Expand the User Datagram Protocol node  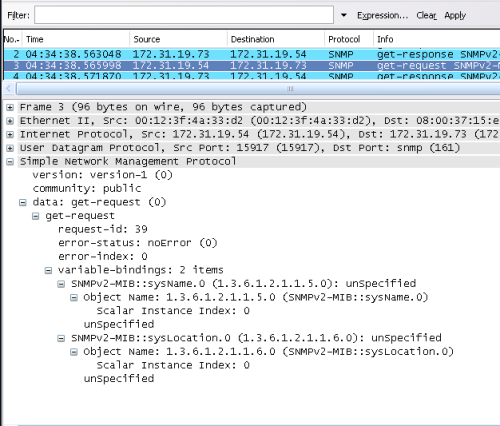pos(10,148)
